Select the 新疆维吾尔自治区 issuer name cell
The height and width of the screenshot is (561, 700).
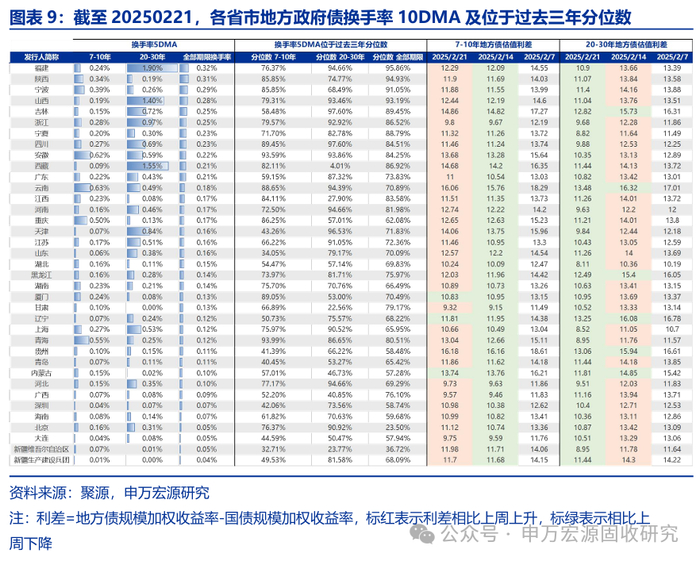point(42,449)
